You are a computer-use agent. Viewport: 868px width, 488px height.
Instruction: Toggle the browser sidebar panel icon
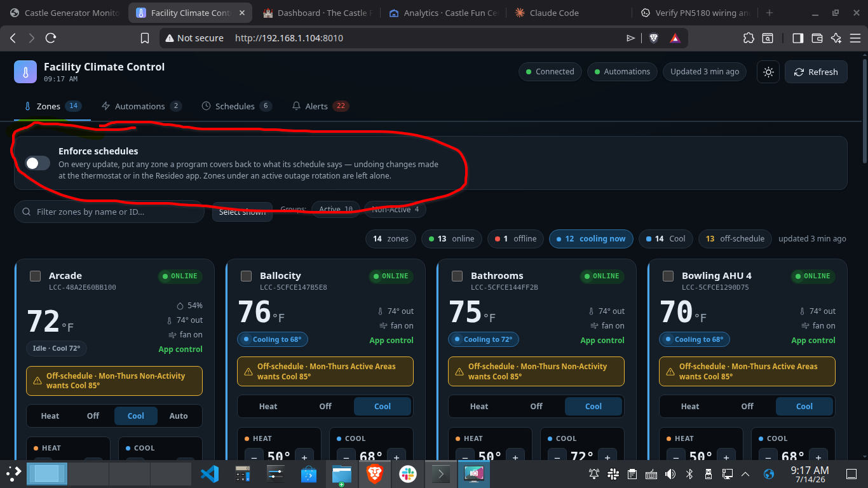(x=797, y=38)
